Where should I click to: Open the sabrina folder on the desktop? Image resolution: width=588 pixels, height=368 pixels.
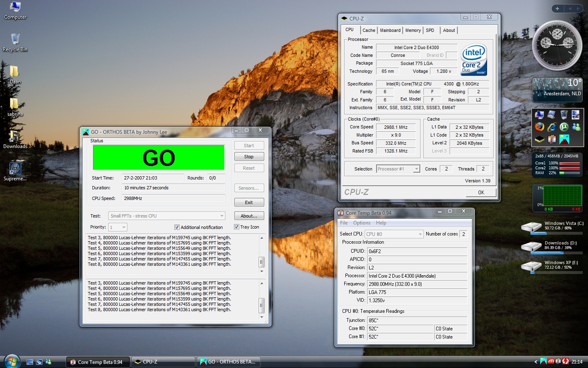coord(15,107)
